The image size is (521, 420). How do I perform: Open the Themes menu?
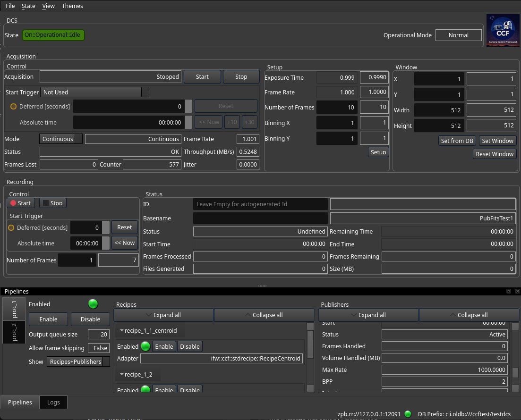(x=72, y=6)
